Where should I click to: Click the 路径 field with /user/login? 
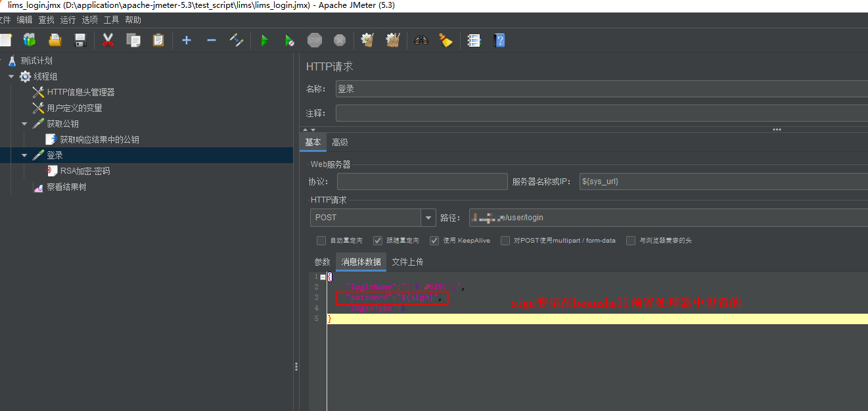tap(668, 218)
